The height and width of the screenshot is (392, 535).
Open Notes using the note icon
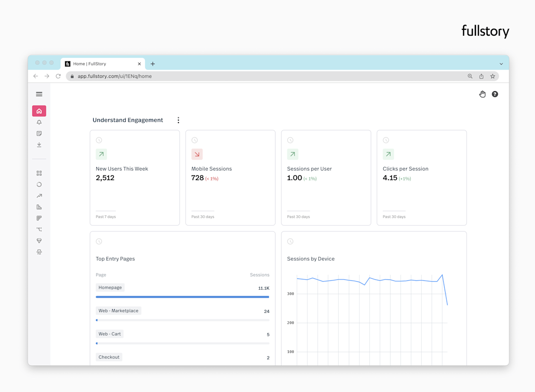(39, 134)
